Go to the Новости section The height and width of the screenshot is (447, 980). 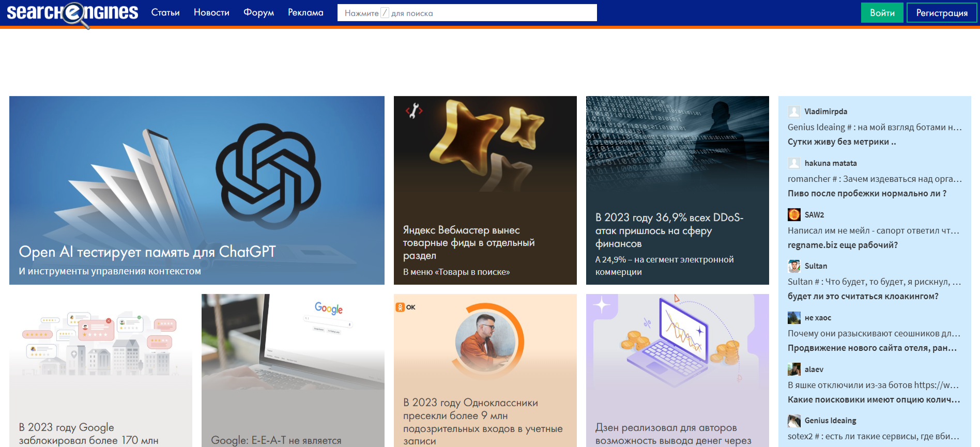(x=211, y=12)
